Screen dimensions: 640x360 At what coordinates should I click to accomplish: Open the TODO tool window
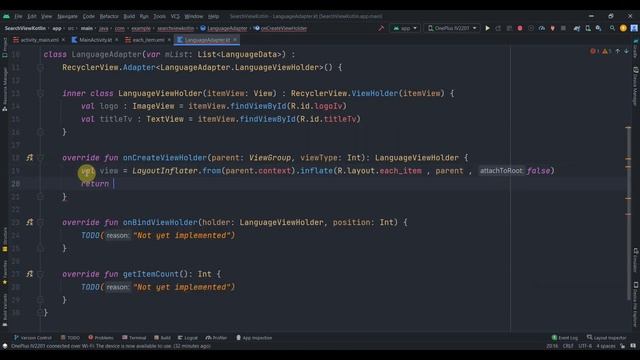pyautogui.click(x=70, y=338)
